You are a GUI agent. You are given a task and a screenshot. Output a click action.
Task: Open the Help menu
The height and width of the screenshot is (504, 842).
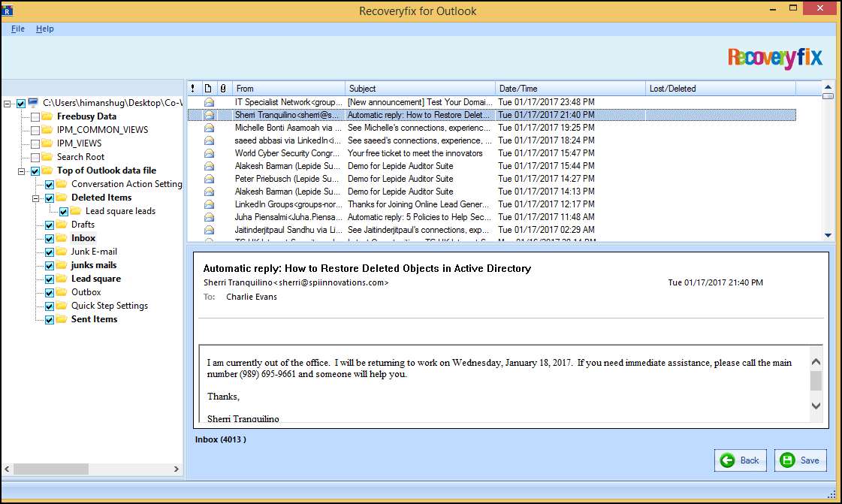point(44,29)
